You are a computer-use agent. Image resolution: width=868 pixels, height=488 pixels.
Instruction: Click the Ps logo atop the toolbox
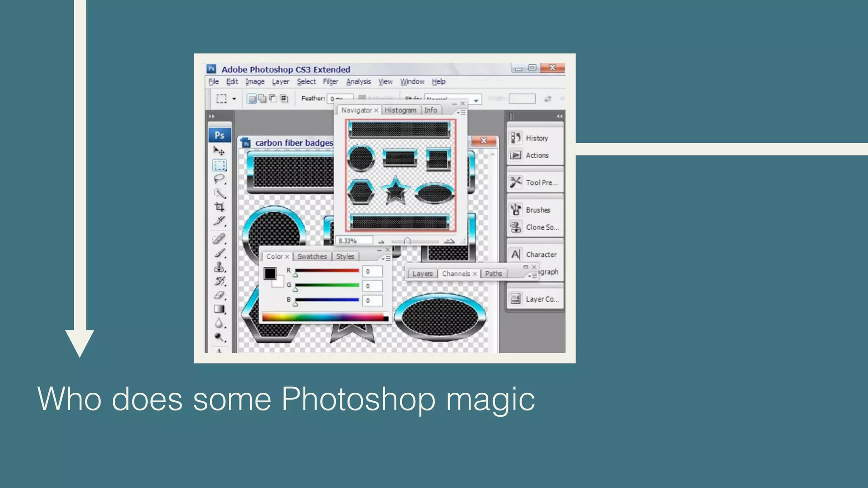pyautogui.click(x=220, y=135)
